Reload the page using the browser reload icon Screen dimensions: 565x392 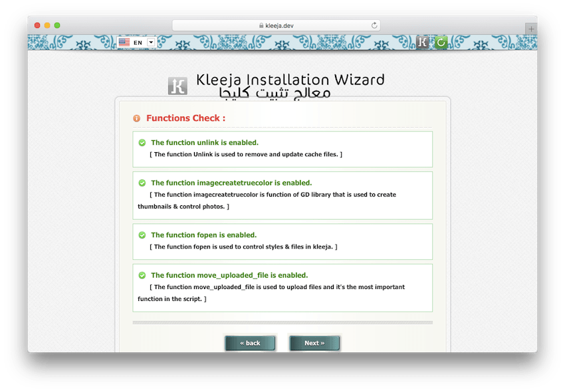coord(374,26)
